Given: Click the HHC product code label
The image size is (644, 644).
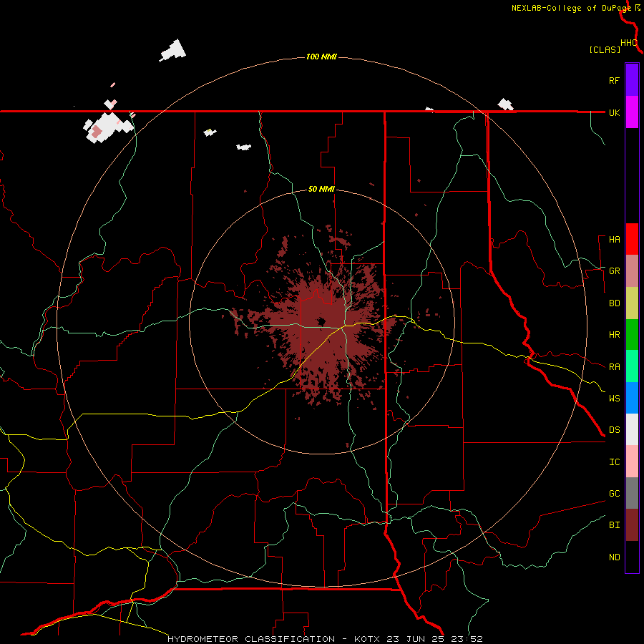Looking at the screenshot, I should (x=628, y=43).
